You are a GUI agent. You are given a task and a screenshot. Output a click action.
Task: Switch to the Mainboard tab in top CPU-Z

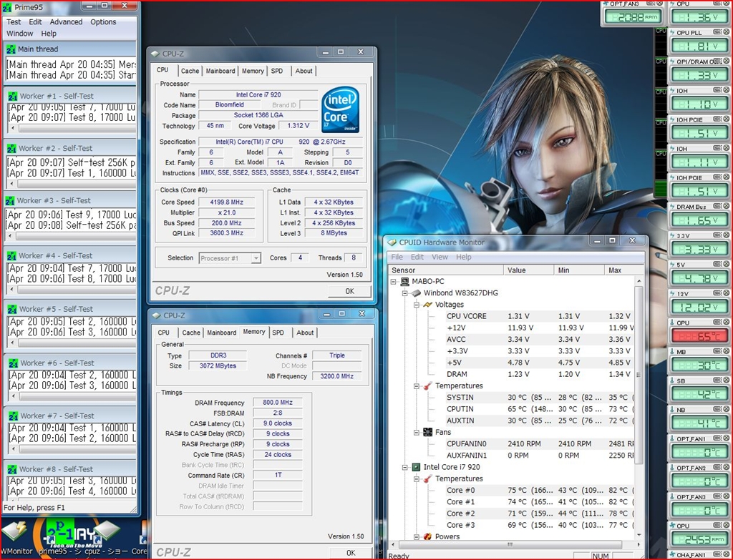220,71
